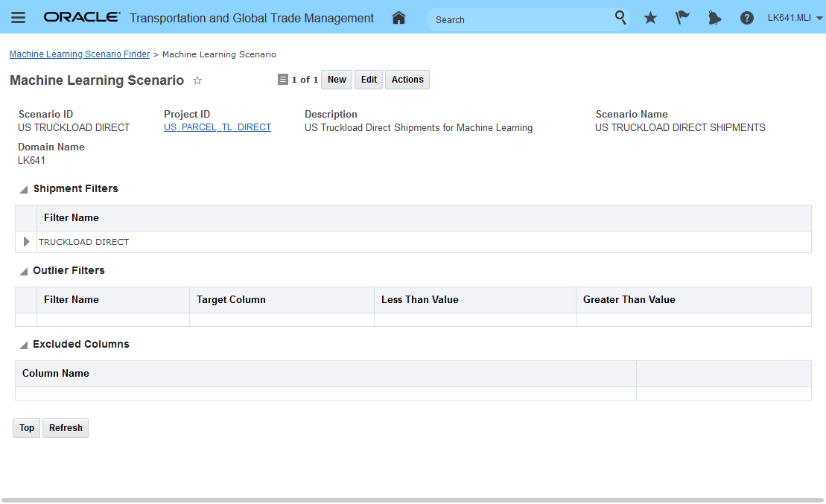Open the LK641.MLI user dropdown
Image resolution: width=826 pixels, height=504 pixels.
[795, 18]
